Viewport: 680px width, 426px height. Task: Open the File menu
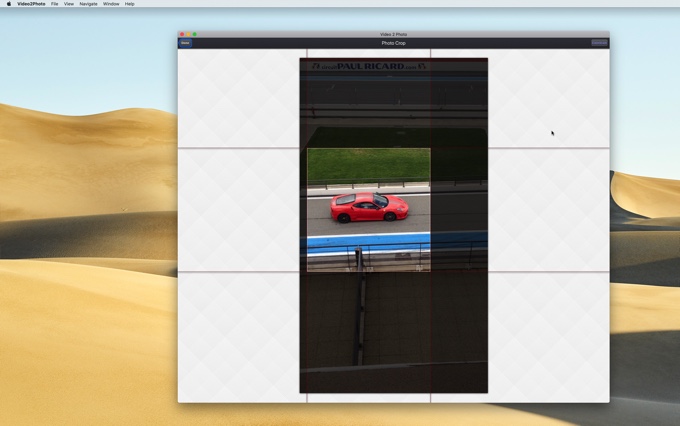point(55,4)
